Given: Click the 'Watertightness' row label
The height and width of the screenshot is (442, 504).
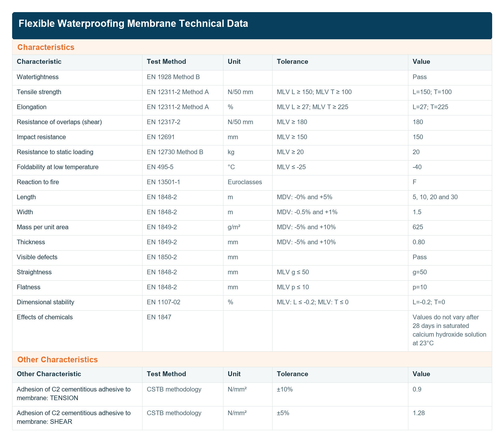Looking at the screenshot, I should [38, 77].
